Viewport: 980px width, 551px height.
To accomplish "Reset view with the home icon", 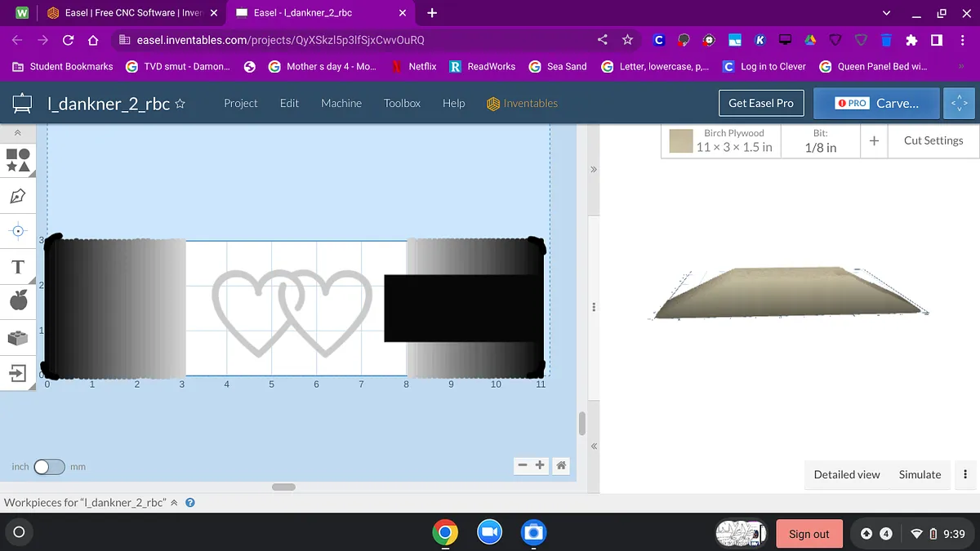I will tap(561, 465).
